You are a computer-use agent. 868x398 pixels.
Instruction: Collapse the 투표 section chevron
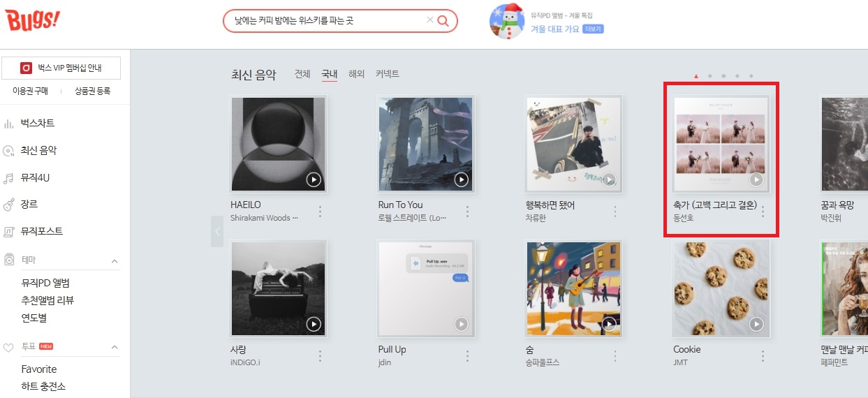coord(115,347)
